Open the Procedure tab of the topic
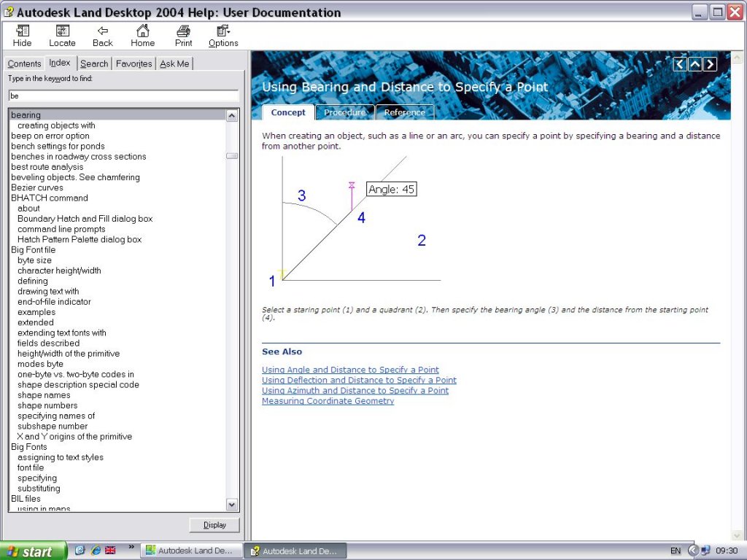The image size is (747, 560). pos(344,112)
